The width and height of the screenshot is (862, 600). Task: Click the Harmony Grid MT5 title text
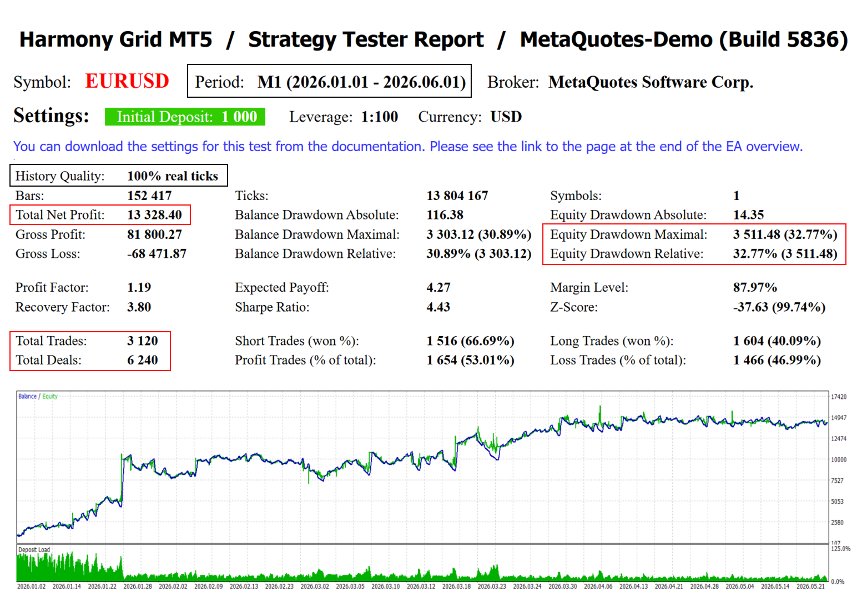coord(115,40)
